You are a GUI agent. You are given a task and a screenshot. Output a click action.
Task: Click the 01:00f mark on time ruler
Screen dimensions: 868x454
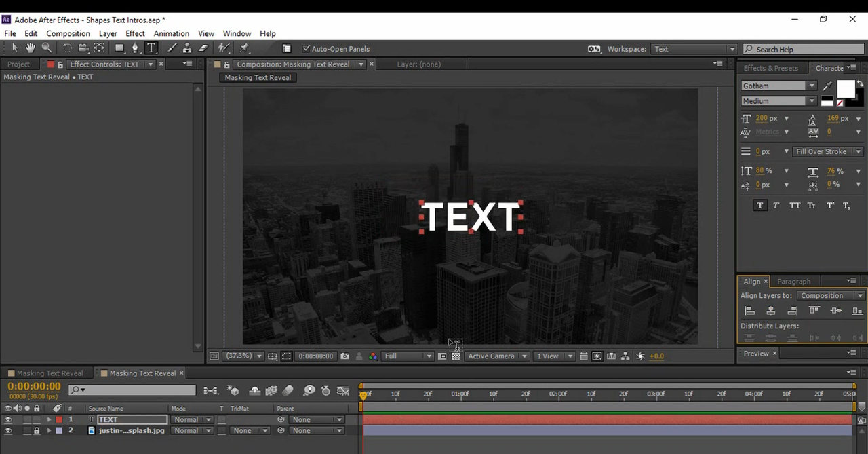click(460, 394)
